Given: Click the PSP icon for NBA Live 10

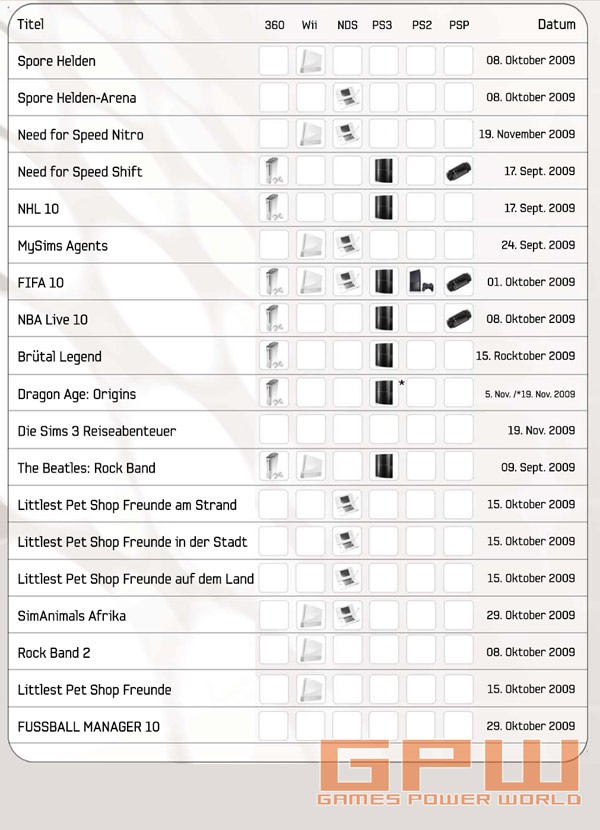Looking at the screenshot, I should tap(458, 319).
